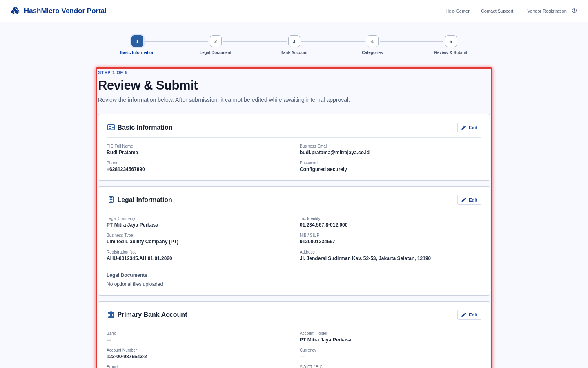This screenshot has width=588, height=368.
Task: Go to step 4 Categories
Action: (372, 41)
